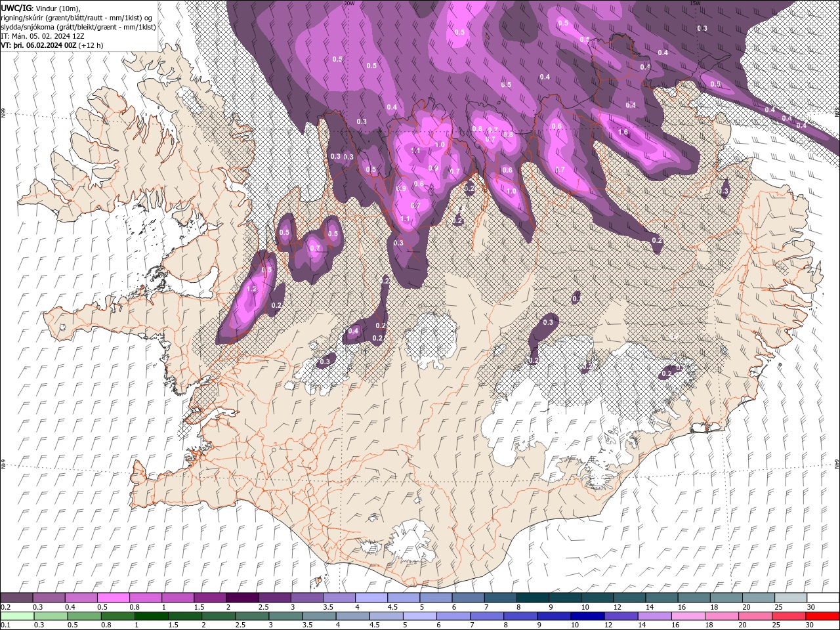Click the 'Vindur (10m)' header text

(x=58, y=8)
